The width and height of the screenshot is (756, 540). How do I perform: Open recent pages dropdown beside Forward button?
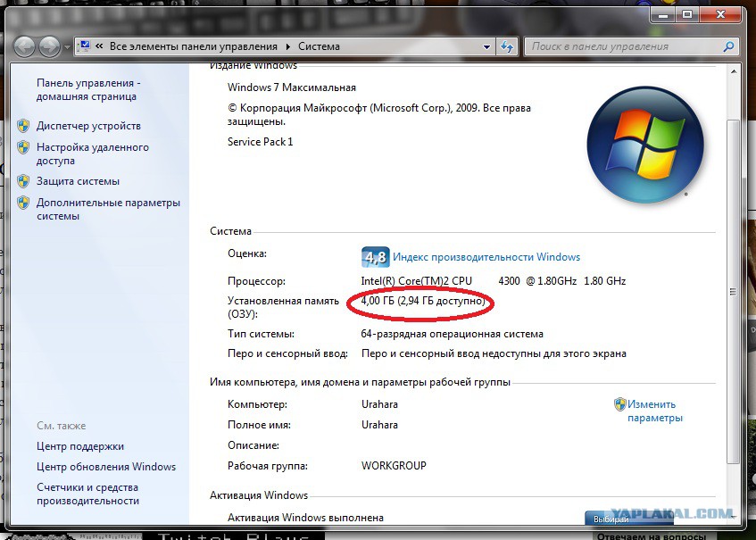pos(67,47)
